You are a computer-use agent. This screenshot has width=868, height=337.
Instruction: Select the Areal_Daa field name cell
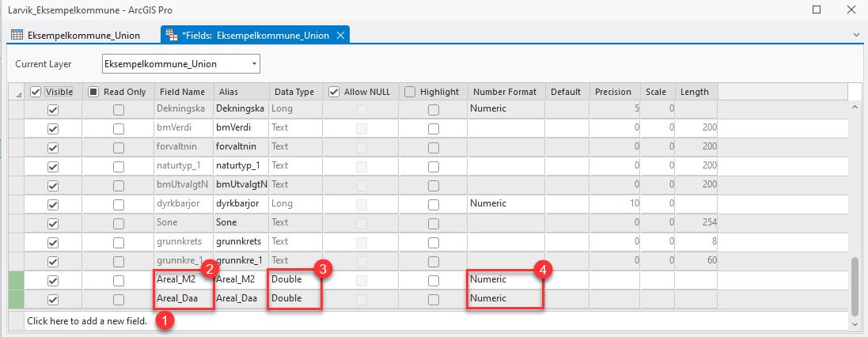point(184,298)
